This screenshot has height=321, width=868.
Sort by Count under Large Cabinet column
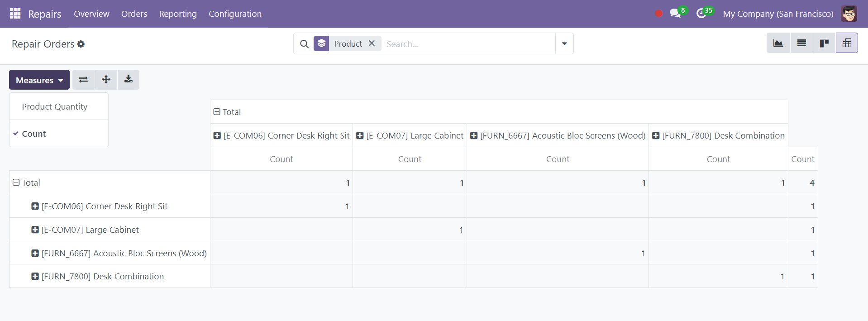(x=410, y=159)
